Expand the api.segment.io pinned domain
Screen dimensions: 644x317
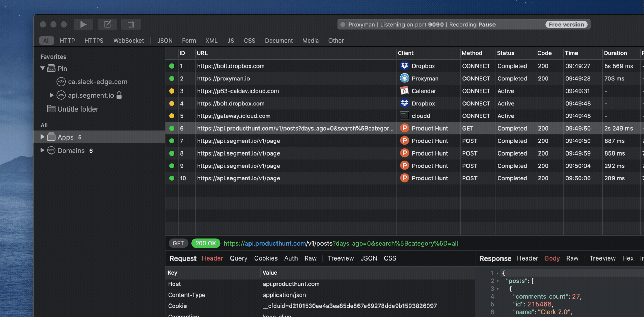tap(52, 95)
